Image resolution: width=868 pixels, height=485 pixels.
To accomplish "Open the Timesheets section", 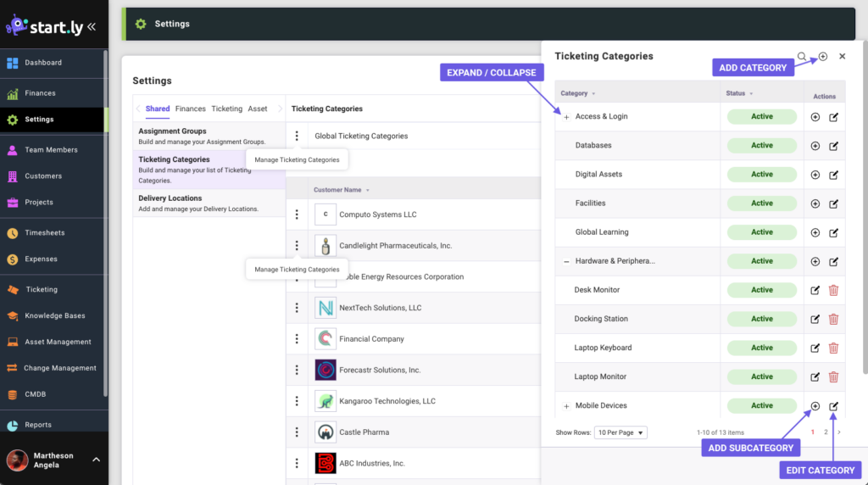I will pos(44,232).
